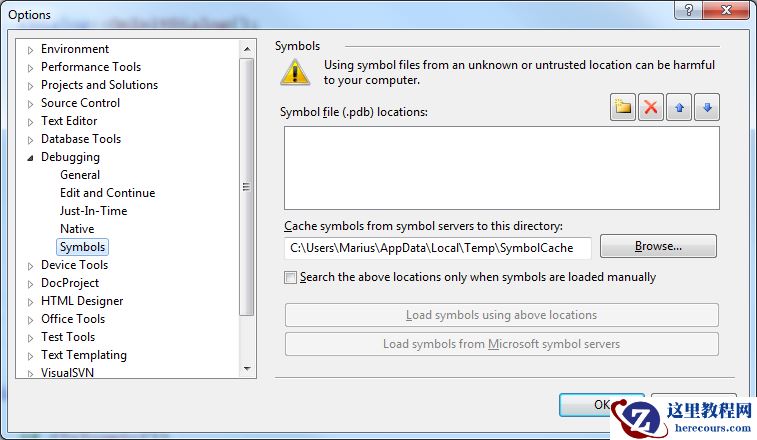757x440 pixels.
Task: Click inside the symbol file locations list
Action: pos(501,167)
